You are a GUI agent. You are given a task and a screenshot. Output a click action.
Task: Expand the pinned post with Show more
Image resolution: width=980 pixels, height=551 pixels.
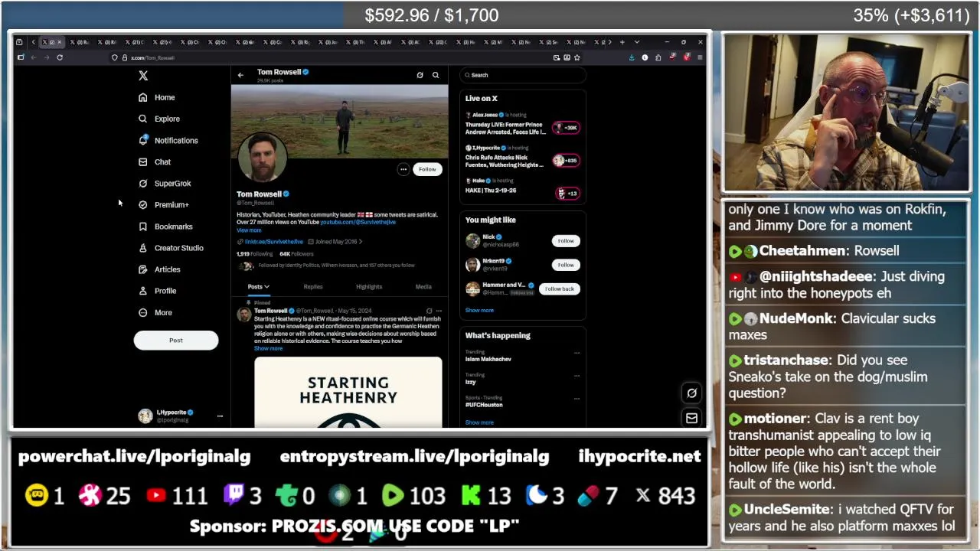268,348
